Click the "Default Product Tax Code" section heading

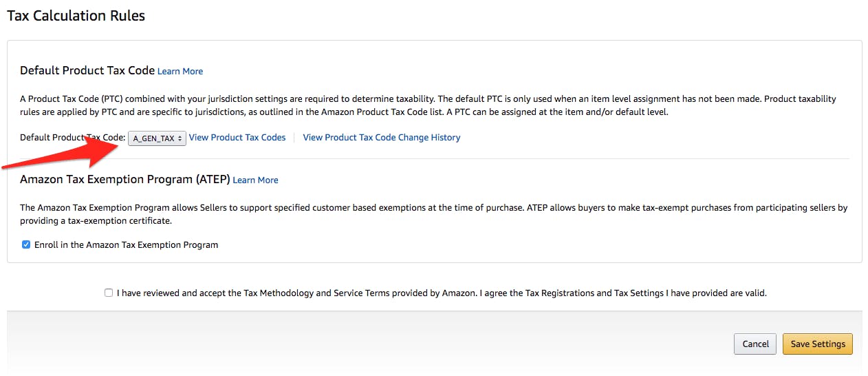[87, 70]
